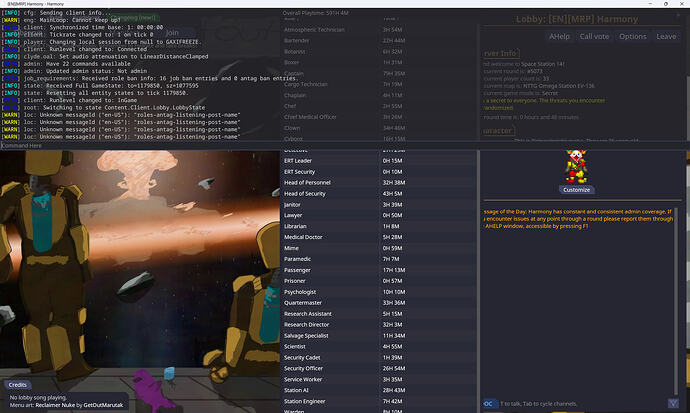Select the Passenger job row

[378, 270]
